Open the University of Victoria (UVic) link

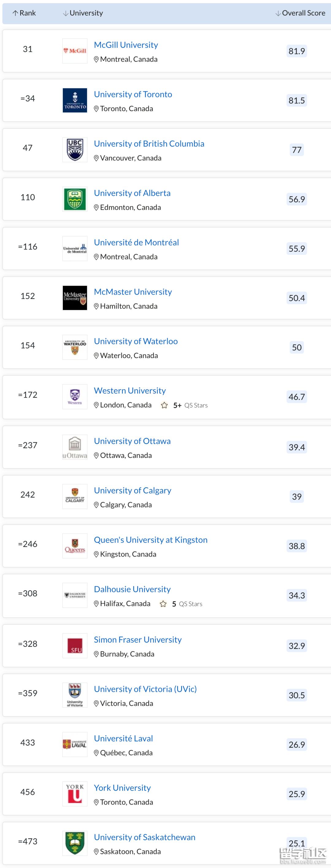145,689
